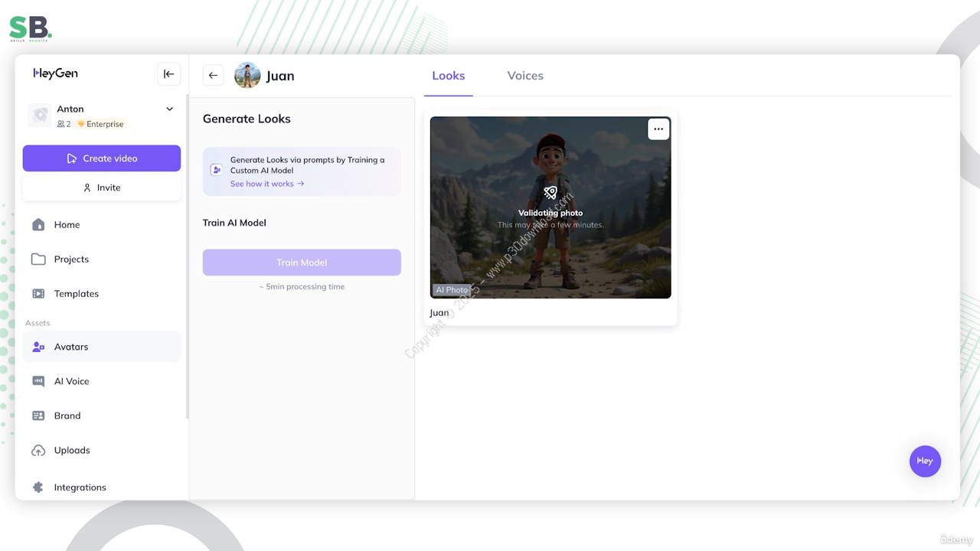Click the Create video button
Image resolution: width=980 pixels, height=551 pixels.
coord(102,158)
